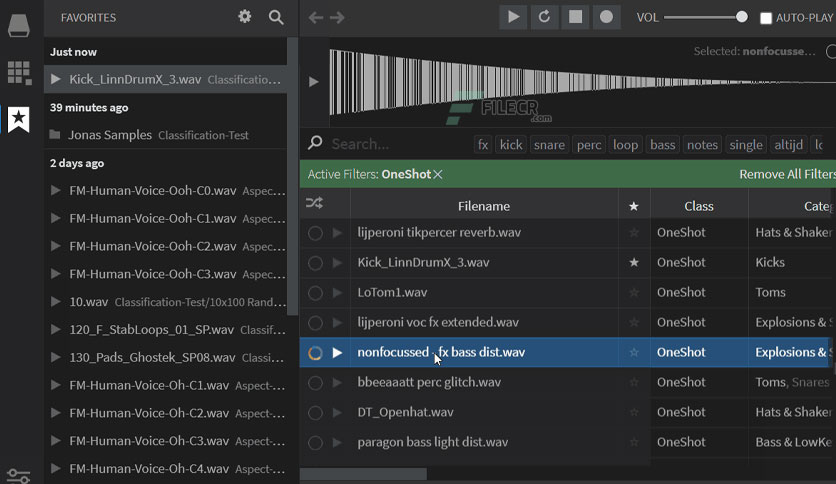Select Kicks category cell
836x484 pixels.
click(792, 262)
